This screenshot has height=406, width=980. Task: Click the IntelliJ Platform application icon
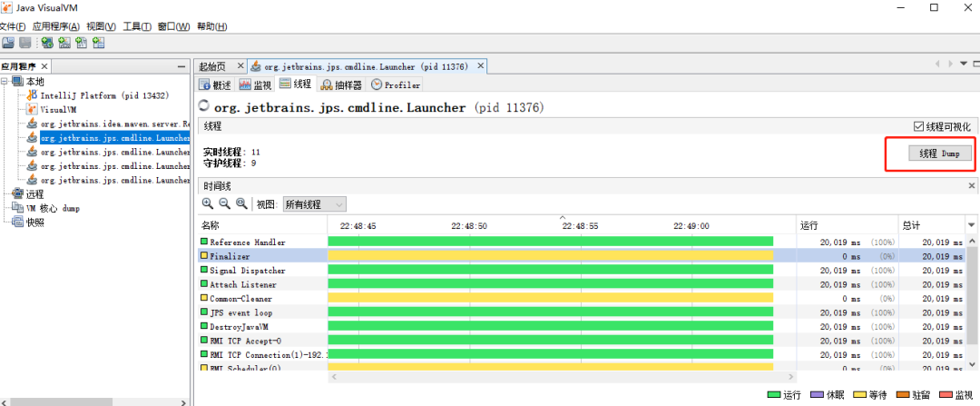[x=32, y=95]
